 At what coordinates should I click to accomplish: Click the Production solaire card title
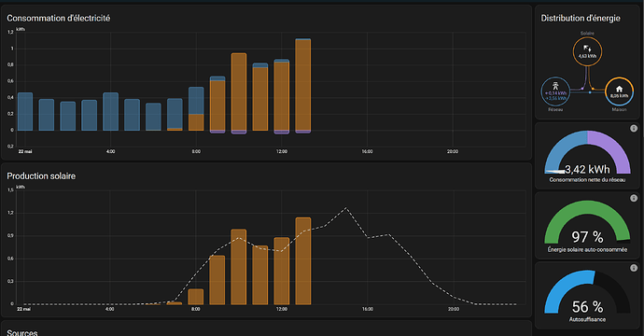click(x=41, y=175)
